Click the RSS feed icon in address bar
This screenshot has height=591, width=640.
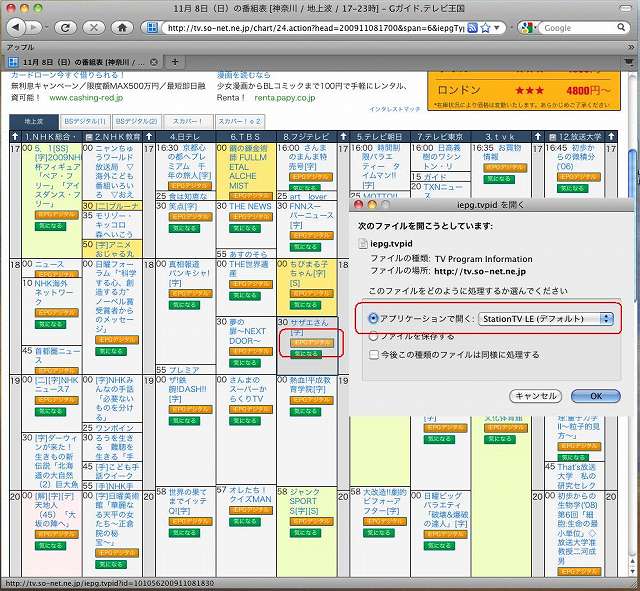(472, 28)
